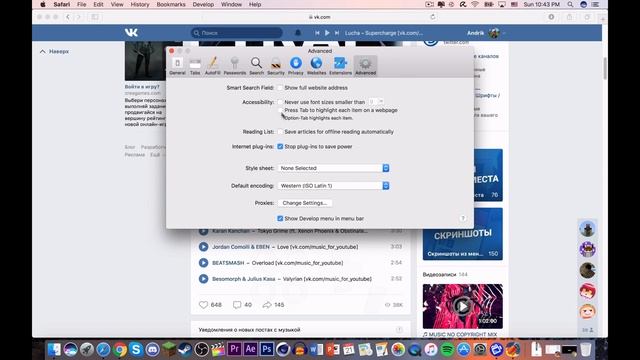Viewport: 640px width, 360px height.
Task: Open Safari downloads icon in toolbar
Action: coord(551,17)
